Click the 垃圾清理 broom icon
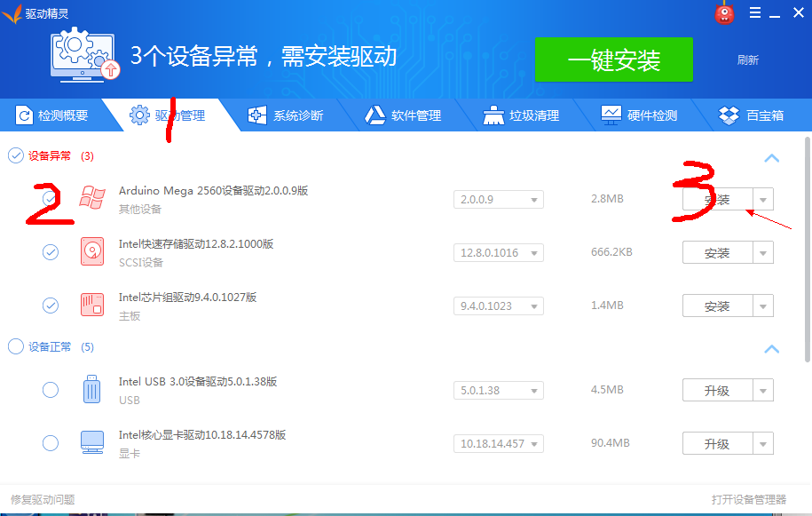Screen dimensions: 812x516 tap(493, 115)
